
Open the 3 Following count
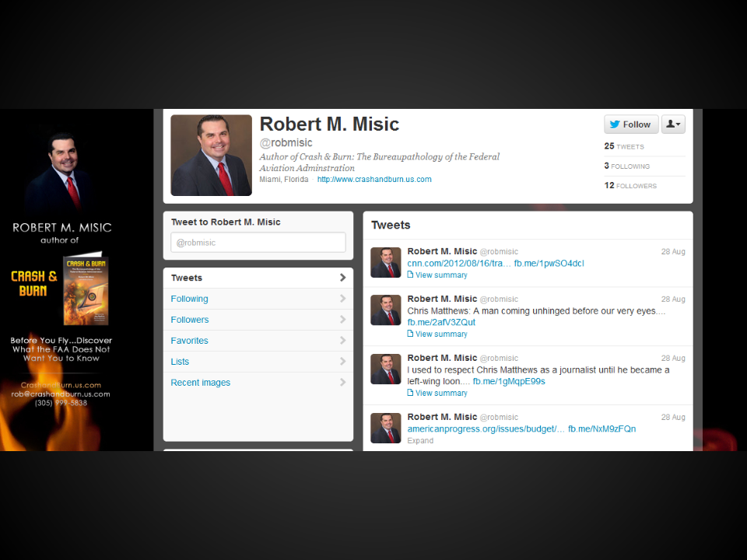pos(627,166)
